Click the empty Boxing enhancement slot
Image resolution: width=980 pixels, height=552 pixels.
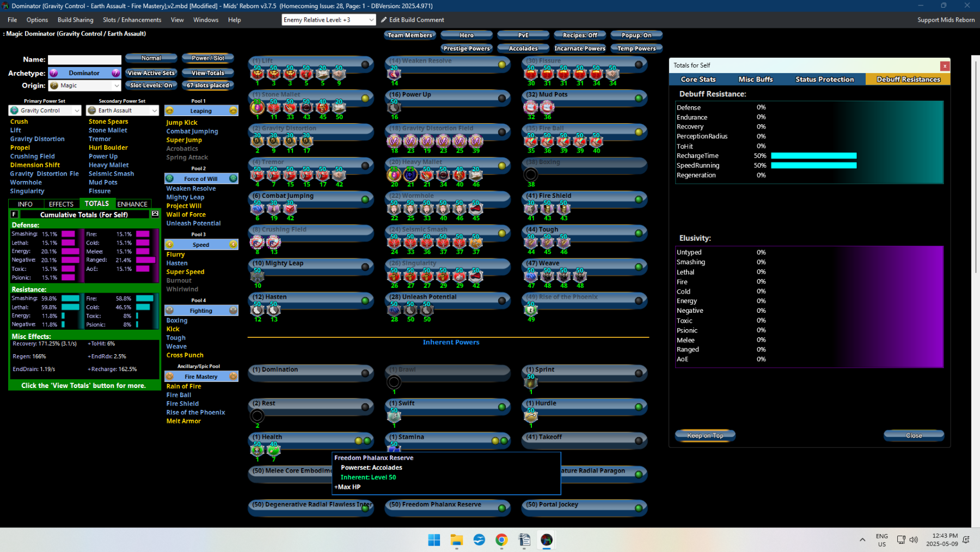pos(531,175)
